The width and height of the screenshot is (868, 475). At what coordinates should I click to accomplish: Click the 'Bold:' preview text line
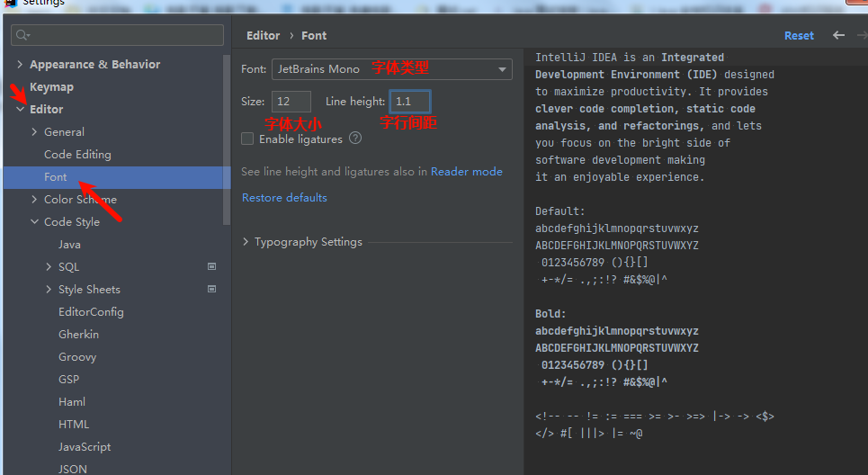(550, 314)
